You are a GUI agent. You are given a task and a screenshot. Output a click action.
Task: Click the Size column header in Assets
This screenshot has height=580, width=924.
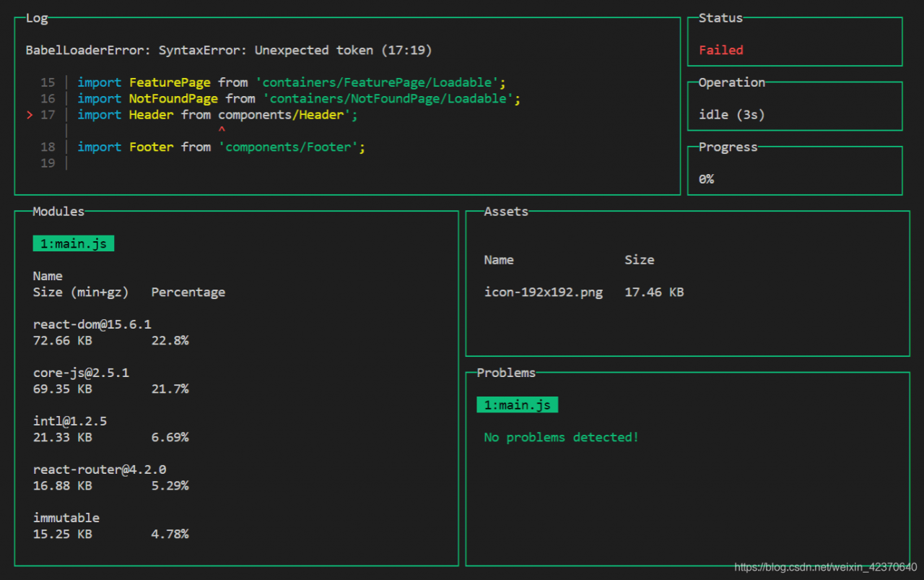(x=639, y=260)
